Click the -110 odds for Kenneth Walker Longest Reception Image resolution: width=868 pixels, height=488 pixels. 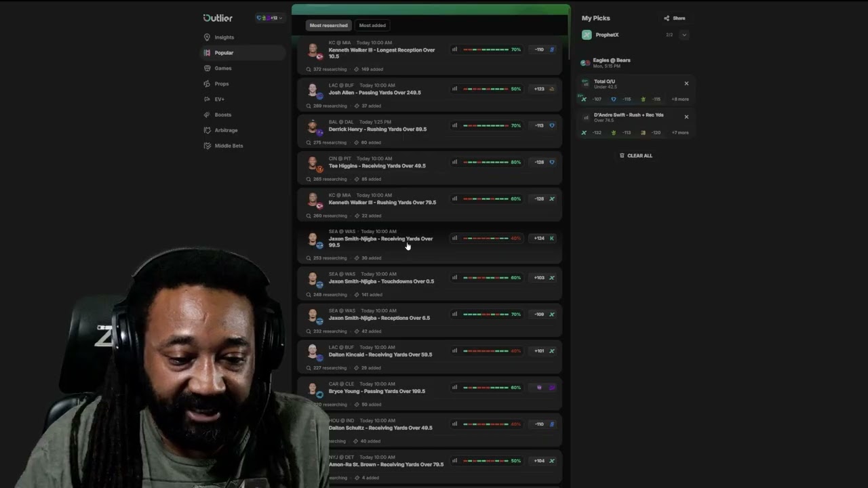544,49
